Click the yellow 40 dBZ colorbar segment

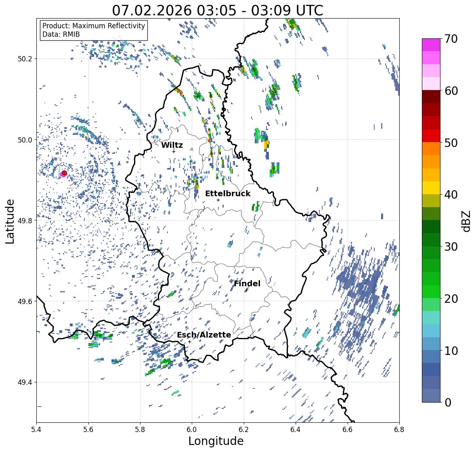(x=431, y=188)
